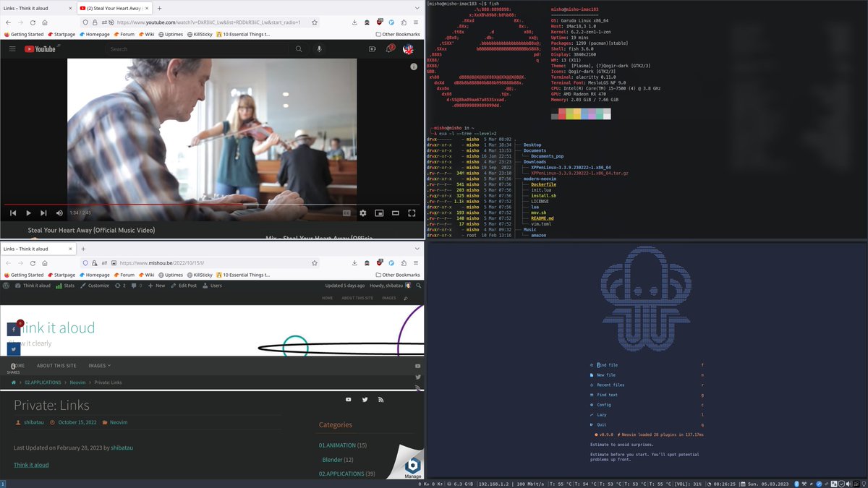
Task: Click the YouTube address bar URL
Action: tap(210, 22)
